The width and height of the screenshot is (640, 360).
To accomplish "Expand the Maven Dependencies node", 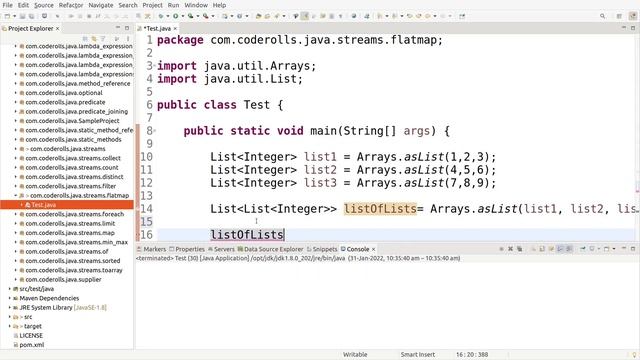I will [x=10, y=298].
